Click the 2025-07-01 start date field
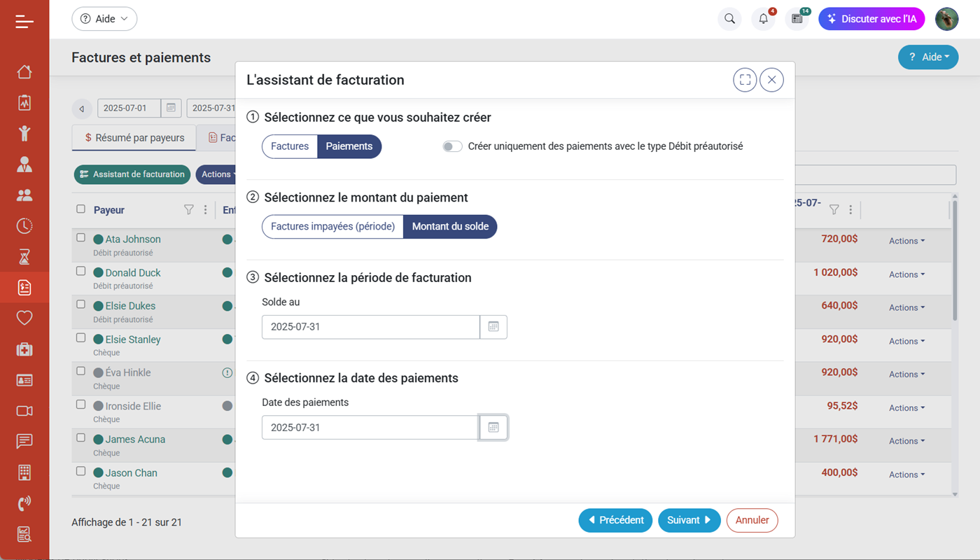This screenshot has height=560, width=980. coord(129,108)
